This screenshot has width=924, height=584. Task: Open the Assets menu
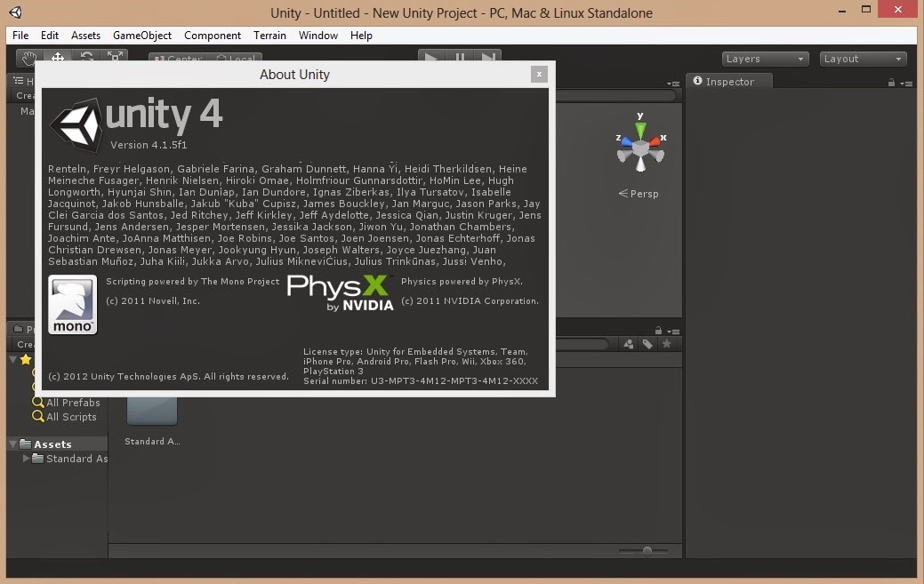85,36
